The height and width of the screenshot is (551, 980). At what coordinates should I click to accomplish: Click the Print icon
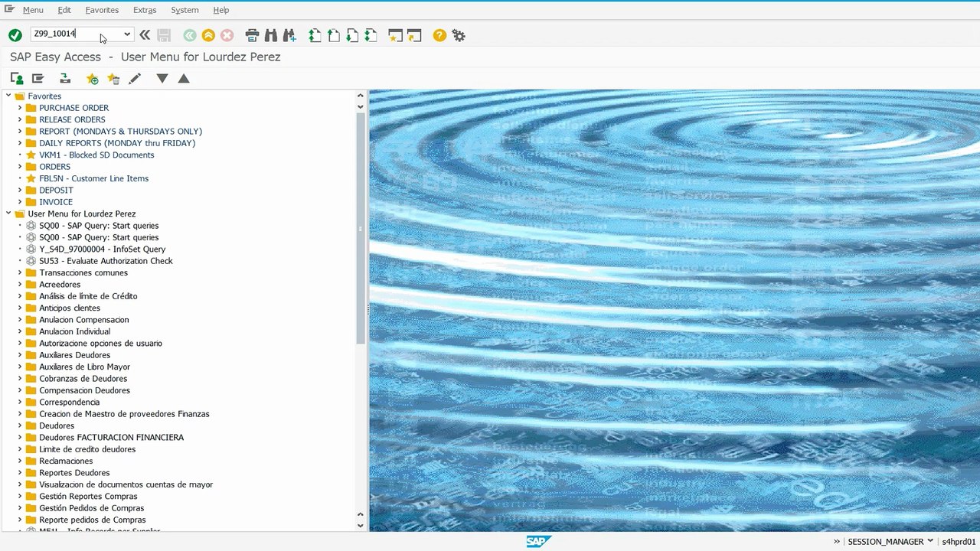tap(252, 35)
